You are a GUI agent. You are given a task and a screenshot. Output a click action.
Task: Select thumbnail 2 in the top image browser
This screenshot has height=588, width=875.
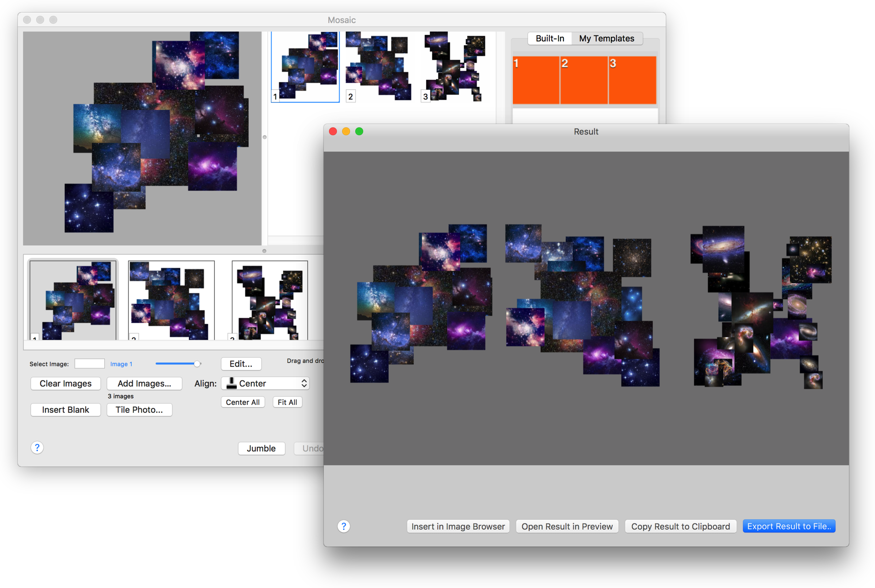(x=378, y=67)
